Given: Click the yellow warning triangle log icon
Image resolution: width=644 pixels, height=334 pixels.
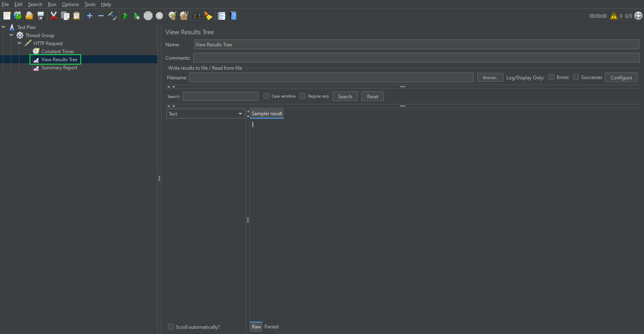Looking at the screenshot, I should (614, 16).
